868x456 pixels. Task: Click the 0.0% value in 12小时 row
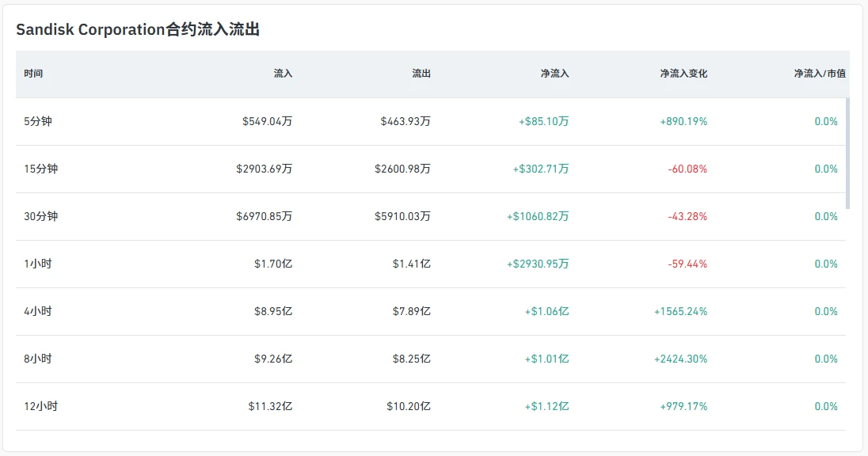click(x=826, y=407)
